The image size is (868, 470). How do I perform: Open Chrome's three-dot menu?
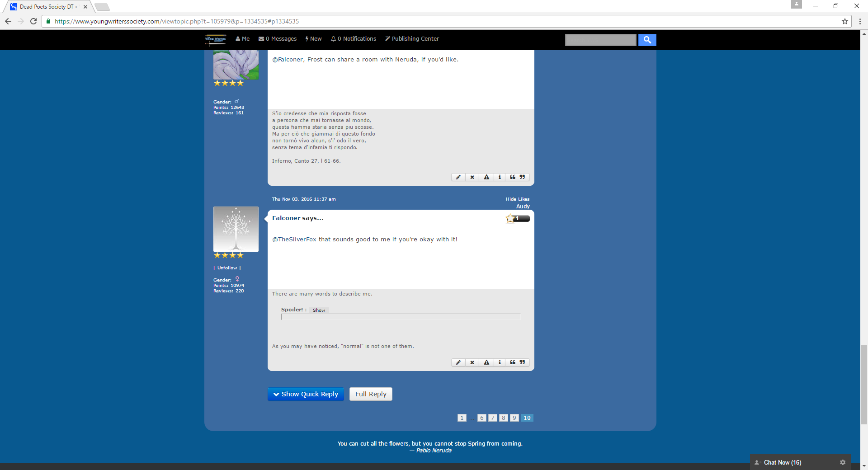click(x=860, y=21)
